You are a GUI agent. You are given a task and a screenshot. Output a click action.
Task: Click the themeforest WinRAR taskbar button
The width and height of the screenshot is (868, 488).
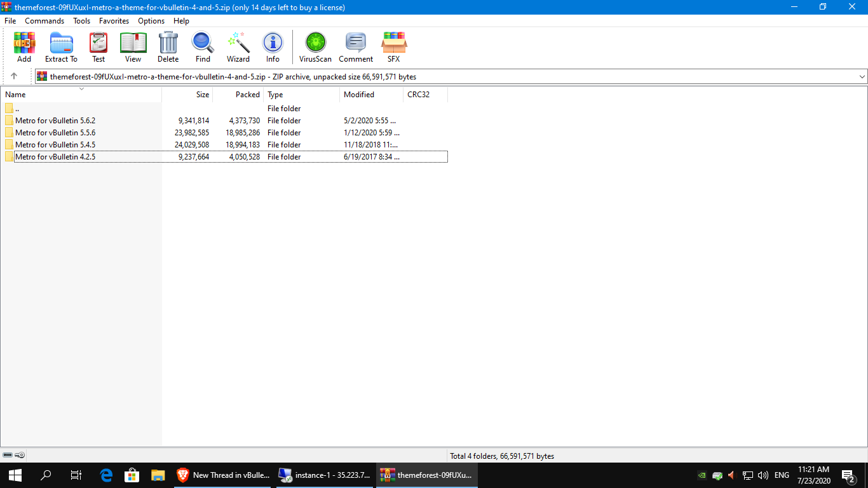[426, 475]
